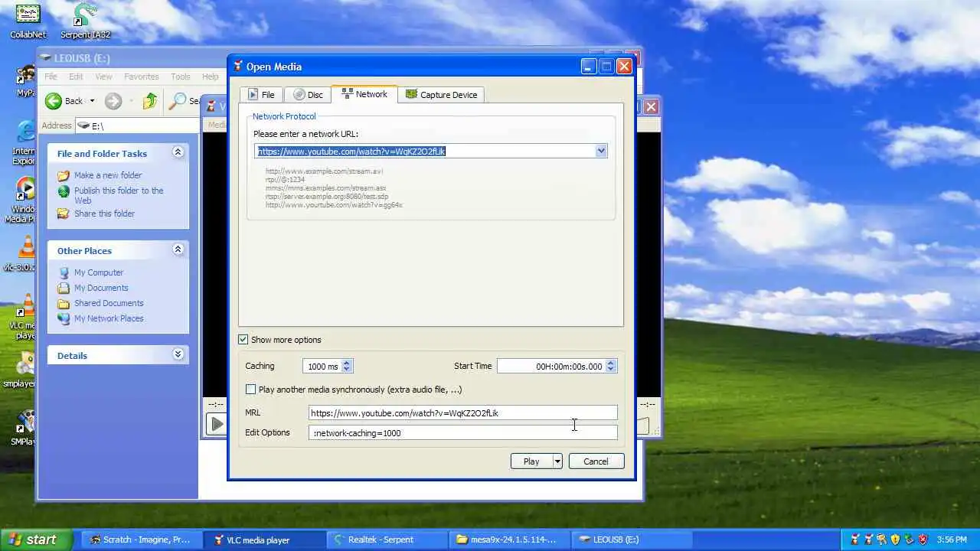980x551 pixels.
Task: Expand the Details panel
Action: pyautogui.click(x=178, y=354)
